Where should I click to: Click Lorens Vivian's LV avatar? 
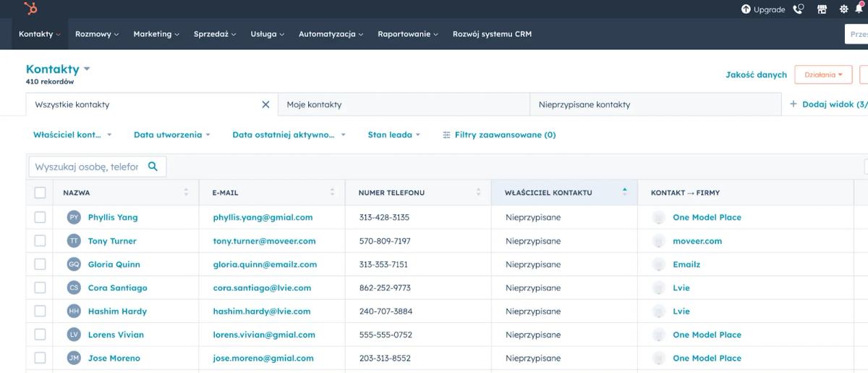74,335
